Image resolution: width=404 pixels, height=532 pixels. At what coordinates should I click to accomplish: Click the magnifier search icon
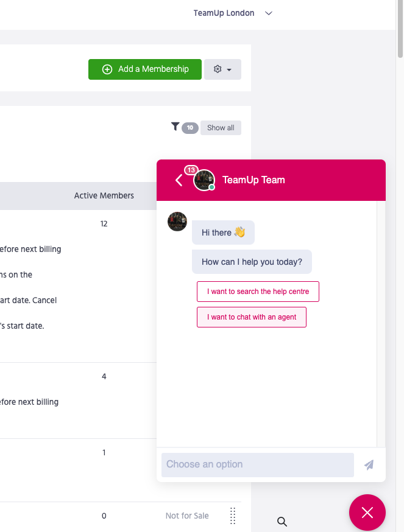[x=282, y=522]
